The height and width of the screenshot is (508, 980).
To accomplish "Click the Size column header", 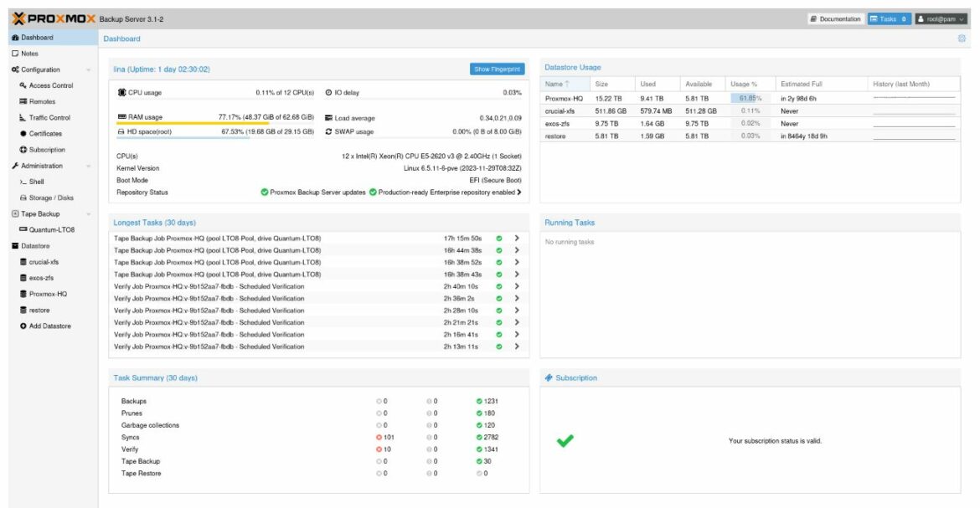I will point(612,85).
